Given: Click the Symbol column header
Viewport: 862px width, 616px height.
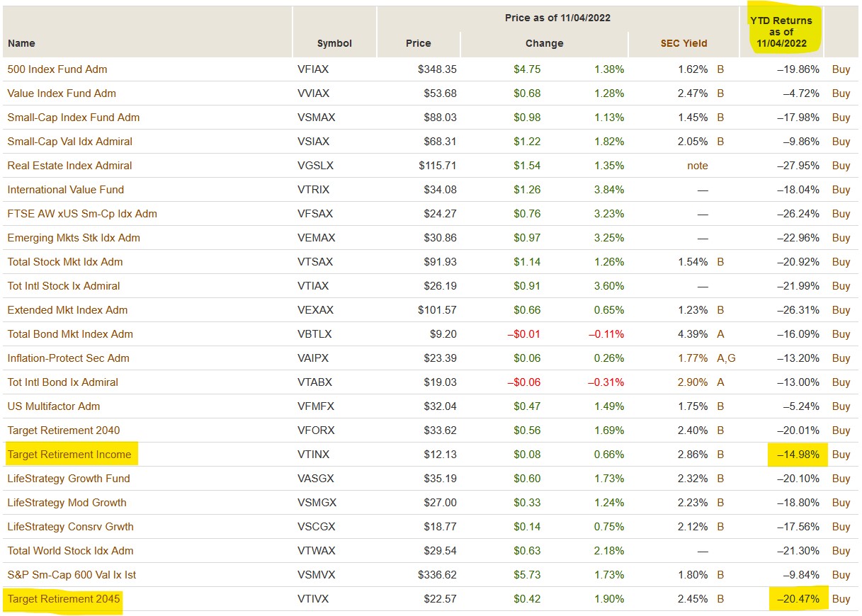Looking at the screenshot, I should [334, 43].
